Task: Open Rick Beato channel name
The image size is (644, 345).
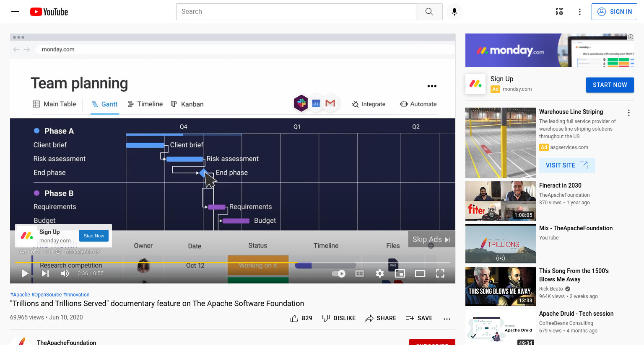Action: 551,289
